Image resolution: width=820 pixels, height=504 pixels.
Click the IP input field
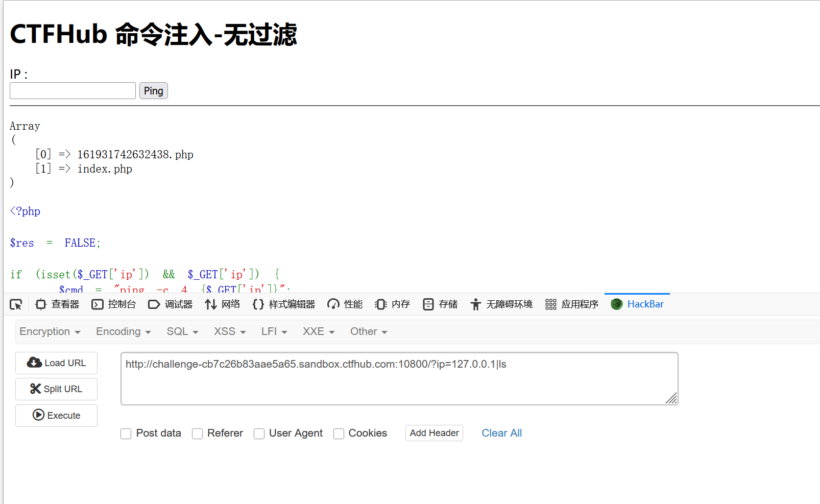[73, 91]
